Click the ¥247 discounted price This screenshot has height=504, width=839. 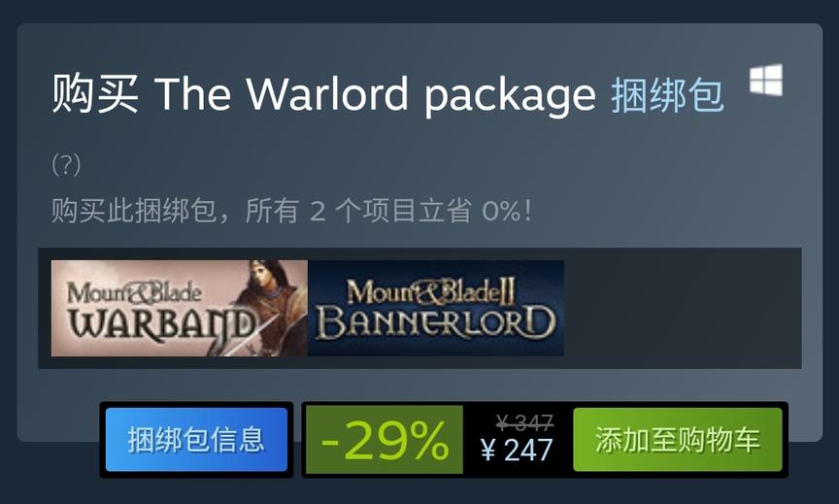click(x=517, y=450)
